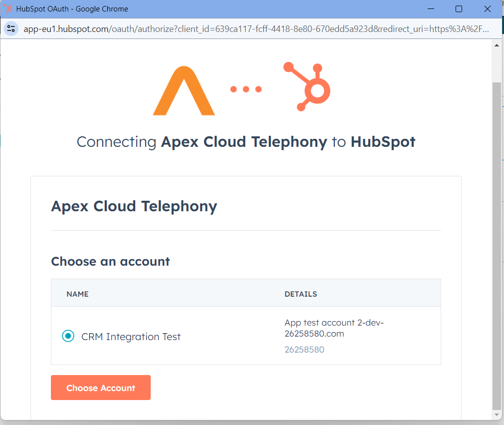The height and width of the screenshot is (425, 504).
Task: Click the Choose an account heading
Action: click(x=110, y=261)
